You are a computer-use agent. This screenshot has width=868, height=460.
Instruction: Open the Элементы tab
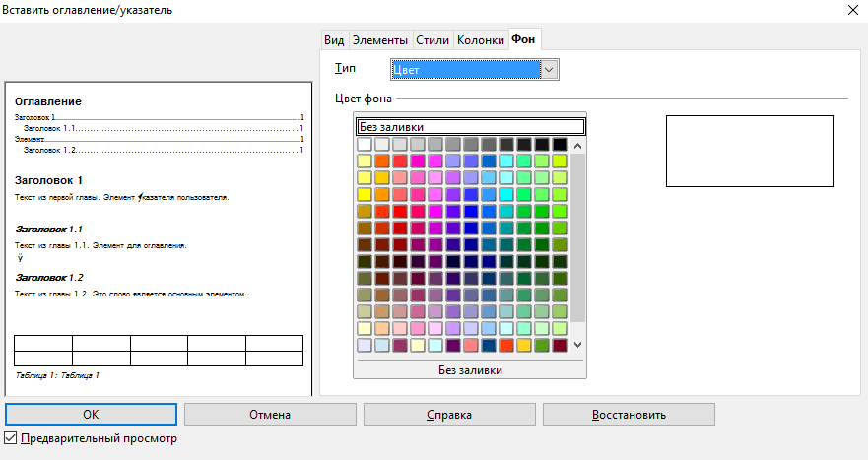point(380,40)
